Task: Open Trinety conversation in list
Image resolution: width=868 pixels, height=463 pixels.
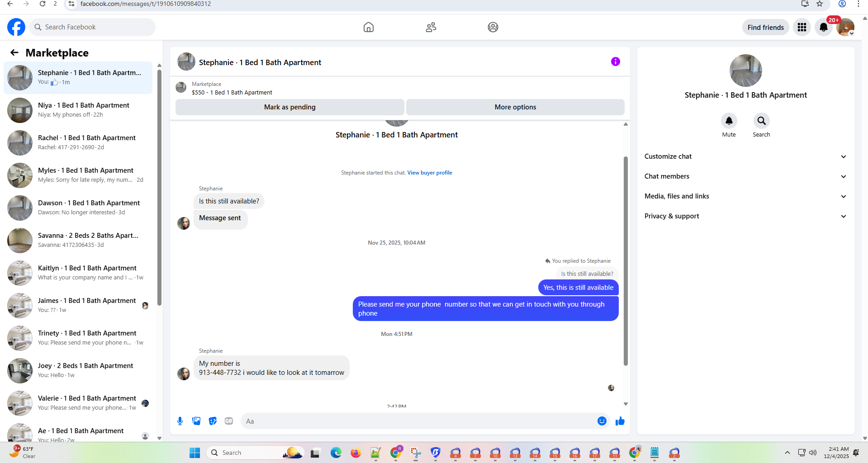Action: point(78,338)
